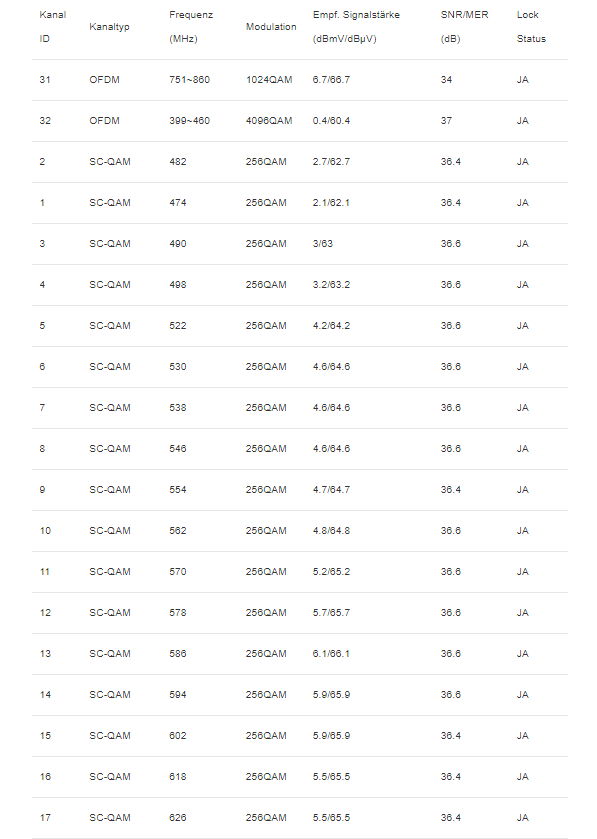Click frequency 522 in channel 5 row
Image resolution: width=597 pixels, height=839 pixels.
click(178, 326)
